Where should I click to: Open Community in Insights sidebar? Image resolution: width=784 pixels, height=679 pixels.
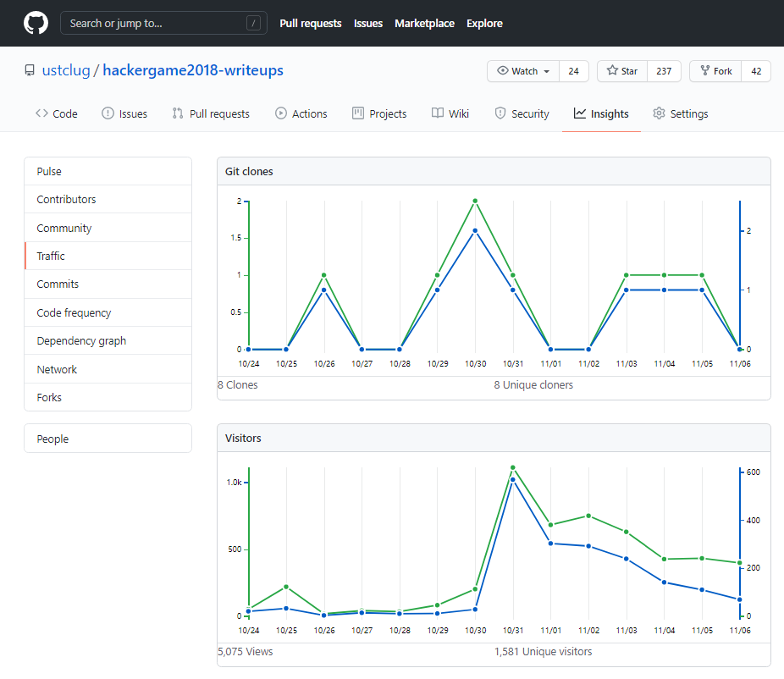point(108,228)
